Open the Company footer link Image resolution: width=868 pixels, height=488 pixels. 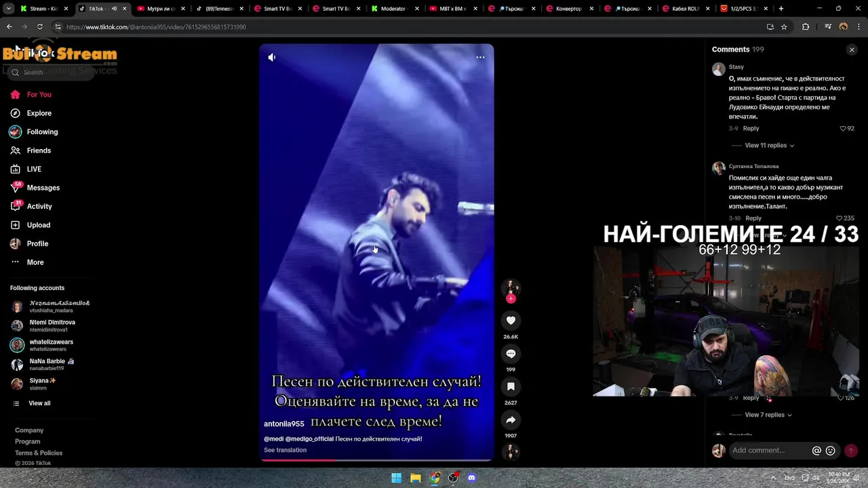(29, 430)
